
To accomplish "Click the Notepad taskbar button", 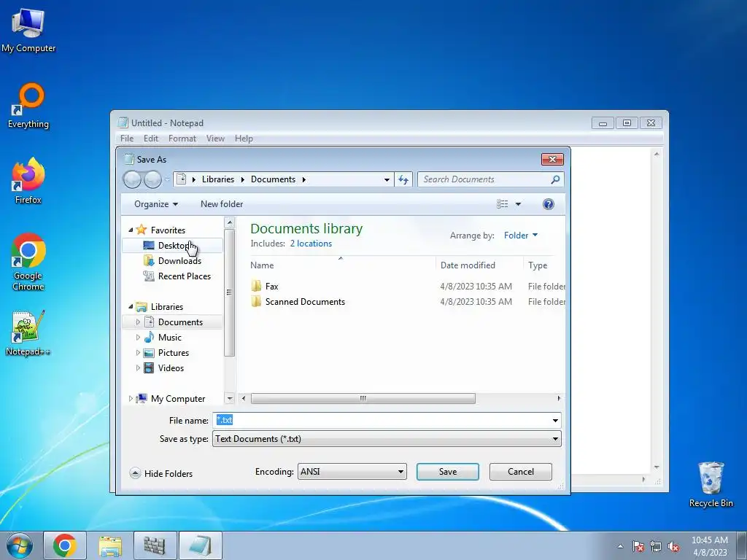I will 200,545.
